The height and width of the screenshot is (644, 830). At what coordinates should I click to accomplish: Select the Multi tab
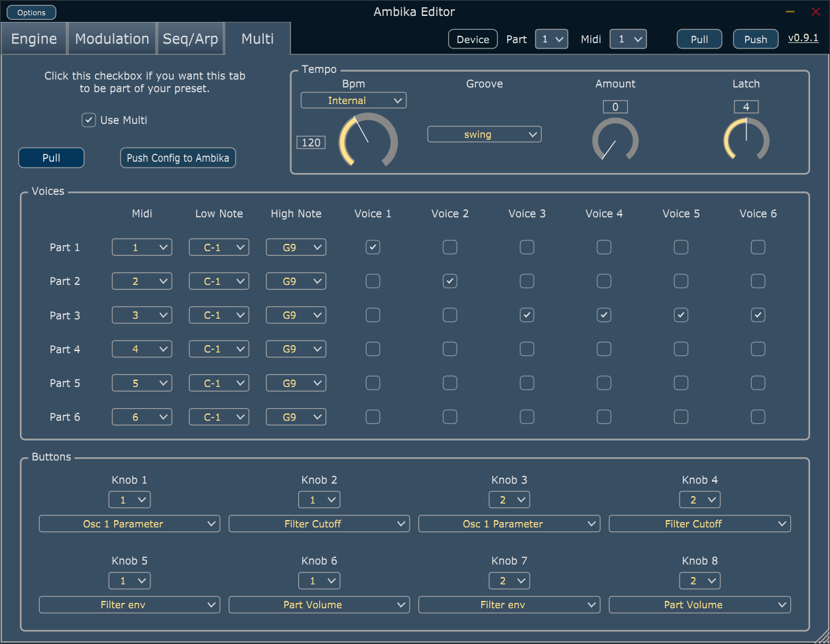257,39
